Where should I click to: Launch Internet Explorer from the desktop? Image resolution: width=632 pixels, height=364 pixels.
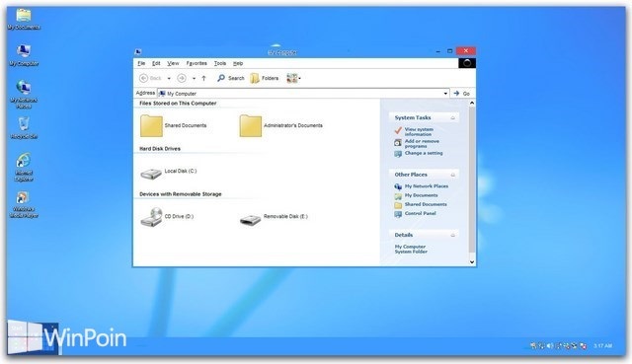(24, 167)
